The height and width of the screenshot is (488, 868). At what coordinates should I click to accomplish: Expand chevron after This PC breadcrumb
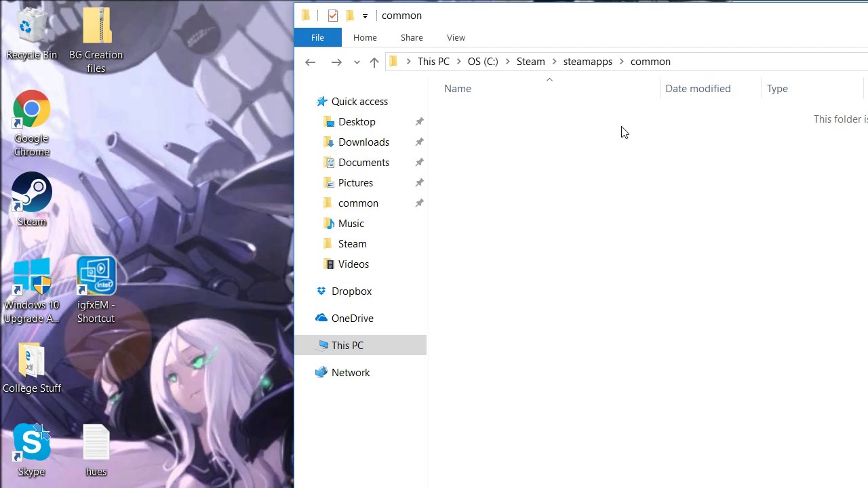click(x=458, y=62)
